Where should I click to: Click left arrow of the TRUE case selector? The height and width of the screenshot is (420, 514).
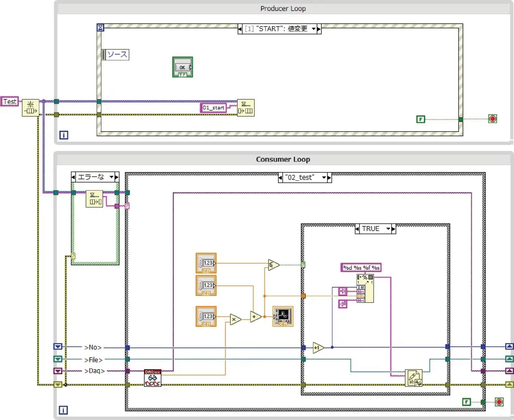pos(357,229)
